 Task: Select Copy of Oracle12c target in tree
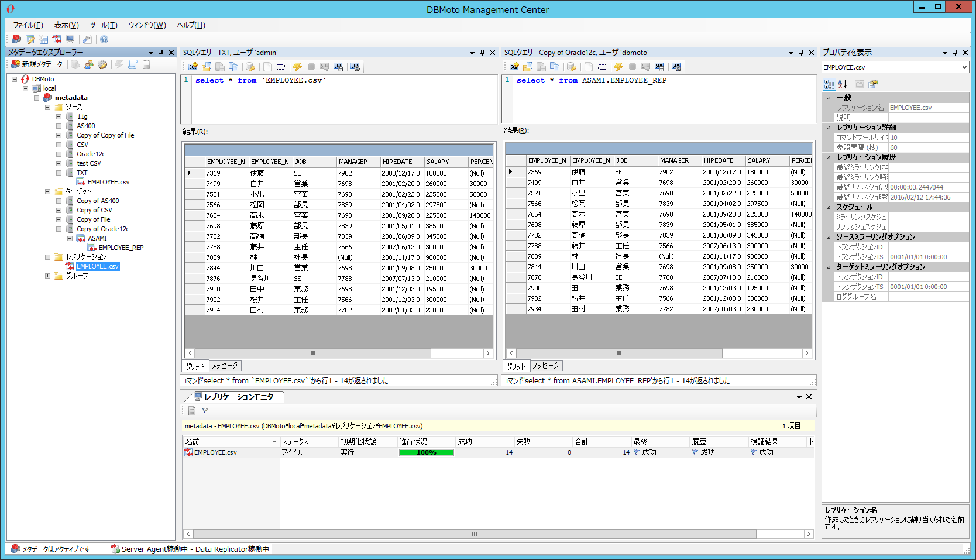[x=103, y=229]
